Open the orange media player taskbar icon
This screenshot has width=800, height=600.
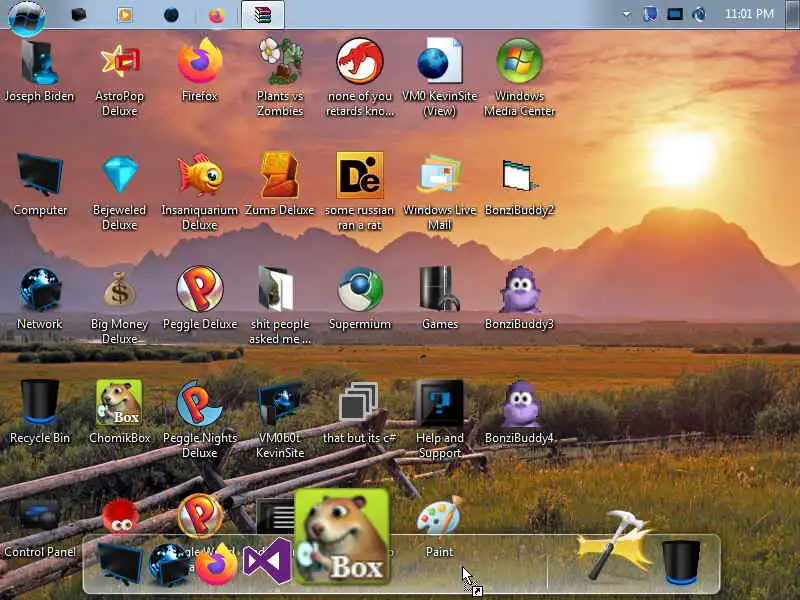[x=125, y=14]
